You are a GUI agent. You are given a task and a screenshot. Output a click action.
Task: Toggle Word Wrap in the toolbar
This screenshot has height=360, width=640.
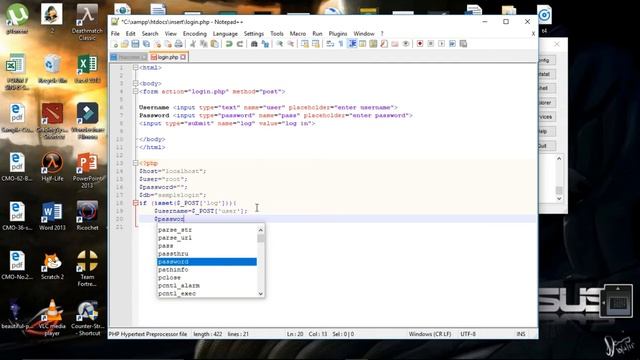[330, 44]
